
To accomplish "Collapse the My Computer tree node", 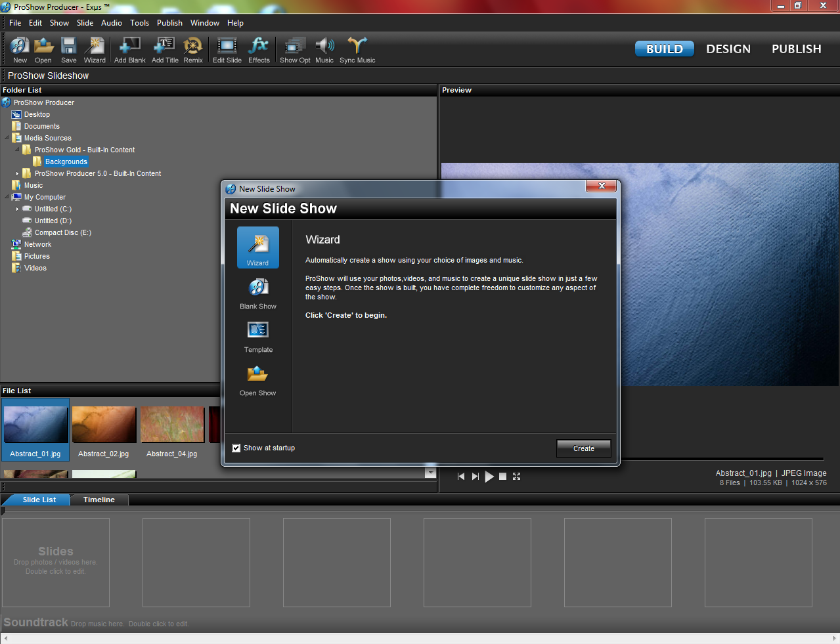I will [x=7, y=197].
